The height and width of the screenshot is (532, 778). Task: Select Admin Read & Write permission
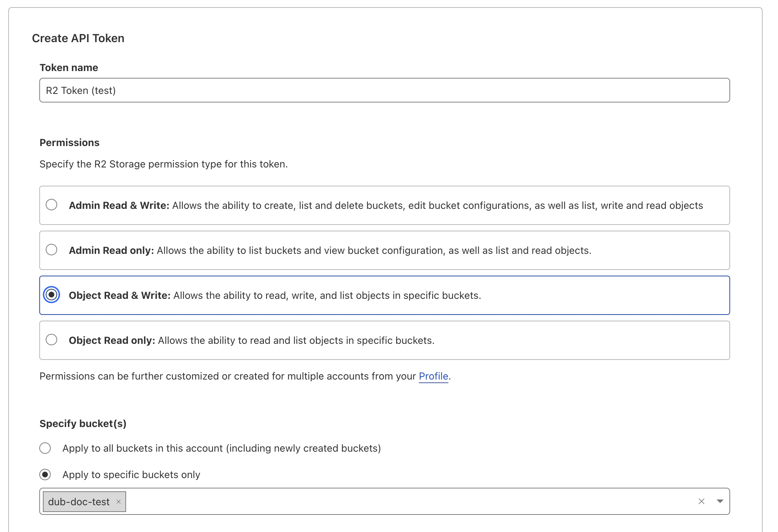tap(52, 205)
